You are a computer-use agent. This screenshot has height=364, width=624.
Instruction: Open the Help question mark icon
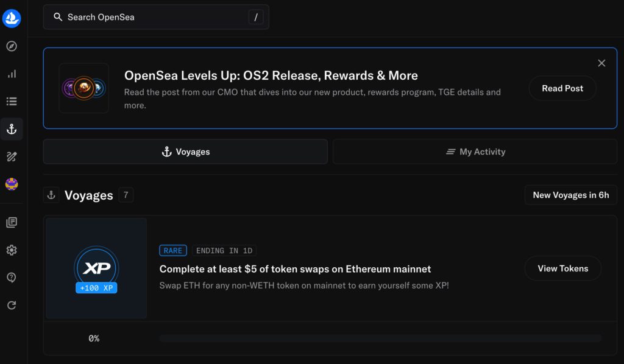click(12, 278)
